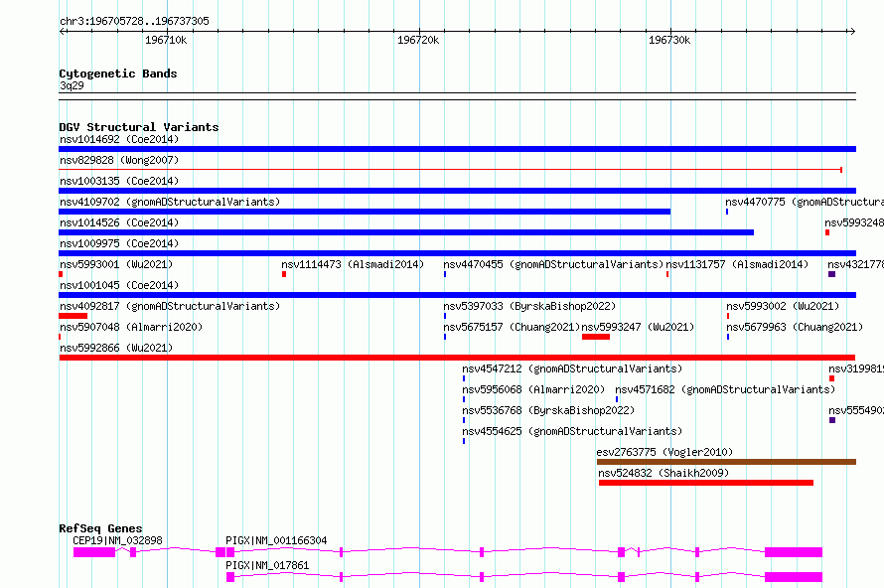Screen dimensions: 884x588
Task: Open the nsv5679963 (Chuang2021) label
Action: (795, 327)
